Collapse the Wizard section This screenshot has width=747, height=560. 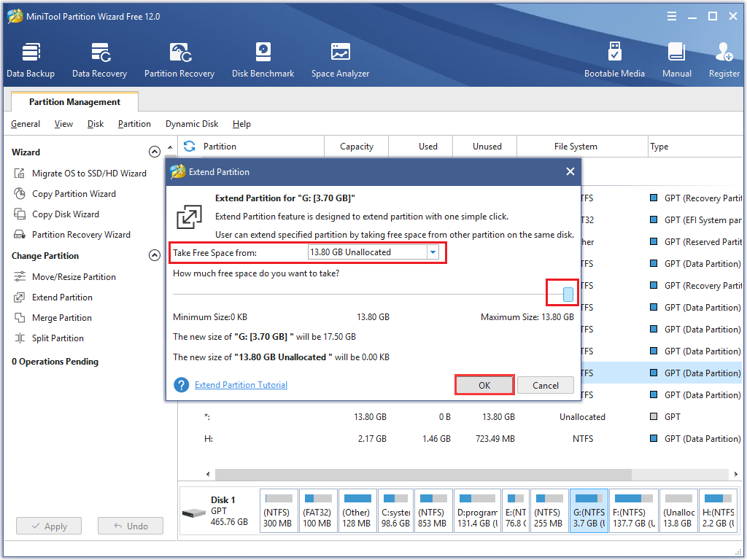tap(154, 152)
